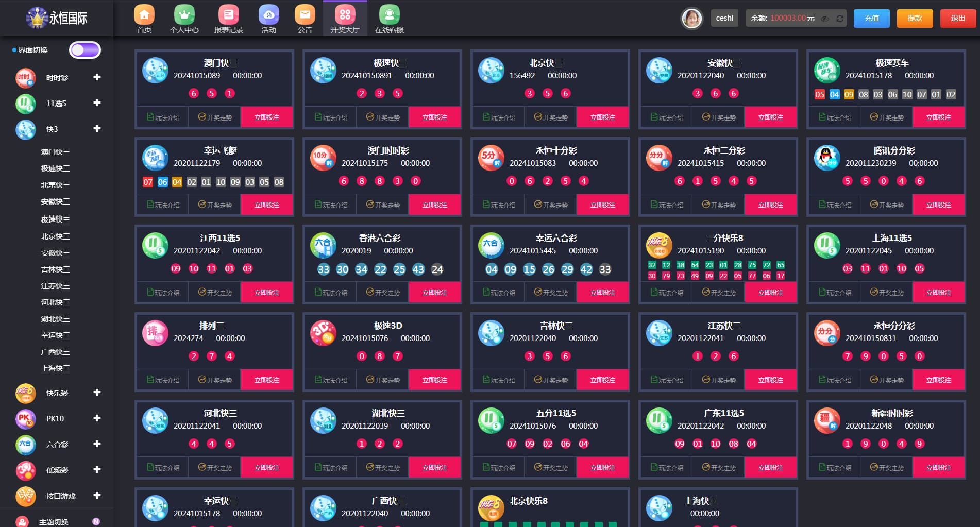980x527 pixels.
Task: Open 开奖走势 for 极速赛车
Action: click(886, 117)
